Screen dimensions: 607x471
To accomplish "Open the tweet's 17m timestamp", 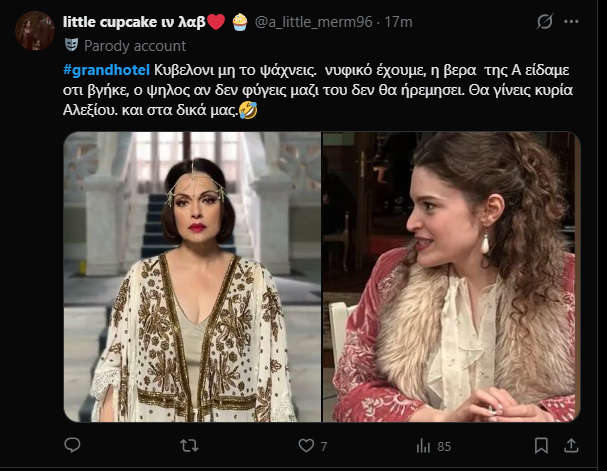I will point(398,22).
